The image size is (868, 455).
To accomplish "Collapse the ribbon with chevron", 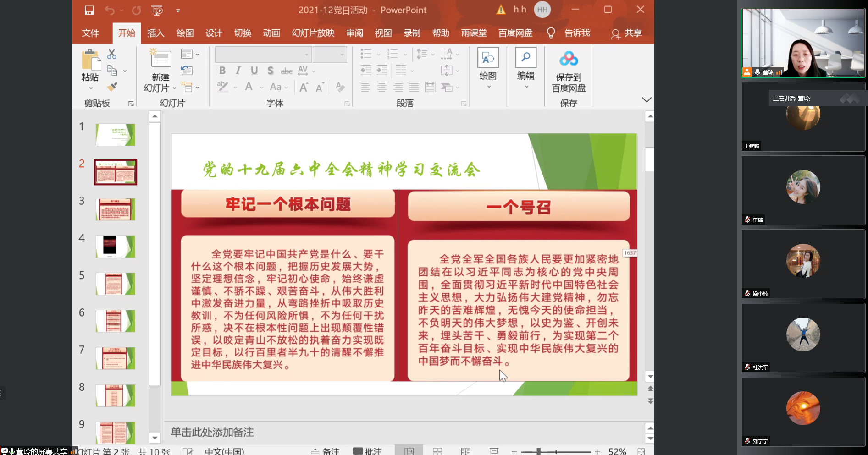I will coord(646,100).
